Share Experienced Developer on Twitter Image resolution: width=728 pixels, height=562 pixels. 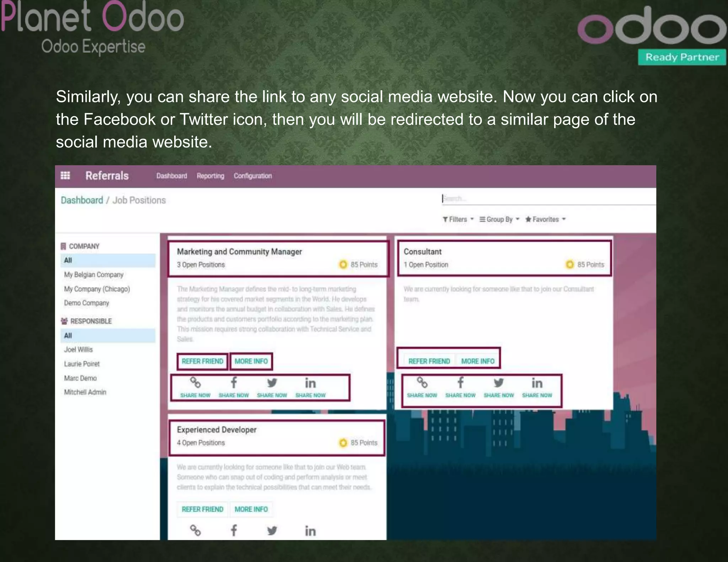[272, 531]
